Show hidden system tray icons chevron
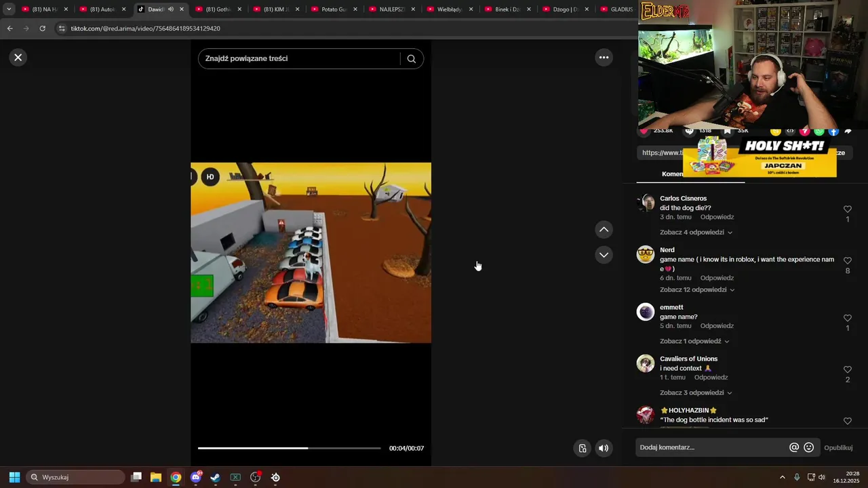The image size is (868, 488). point(783,477)
